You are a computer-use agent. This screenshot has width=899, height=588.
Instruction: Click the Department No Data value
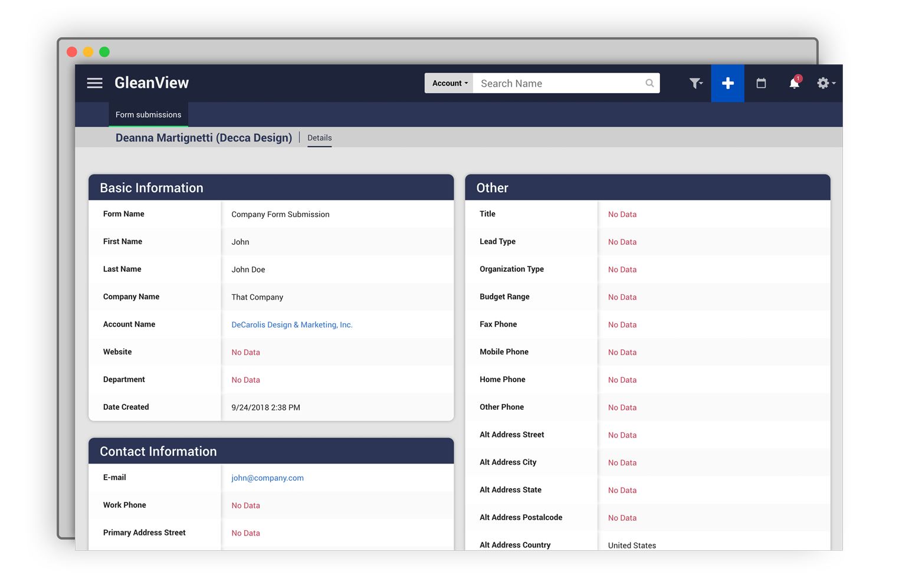pos(245,380)
